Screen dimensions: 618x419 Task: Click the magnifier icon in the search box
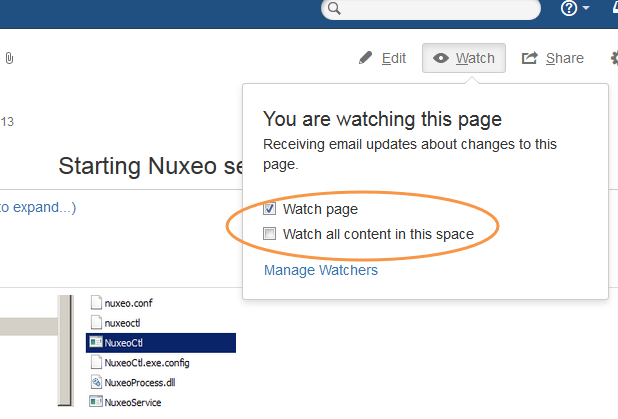(335, 9)
